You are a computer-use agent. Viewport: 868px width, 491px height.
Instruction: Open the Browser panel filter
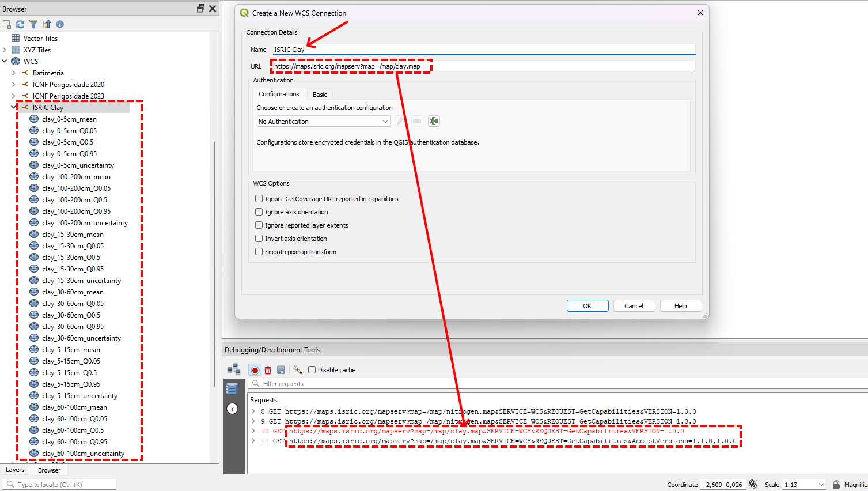click(33, 24)
